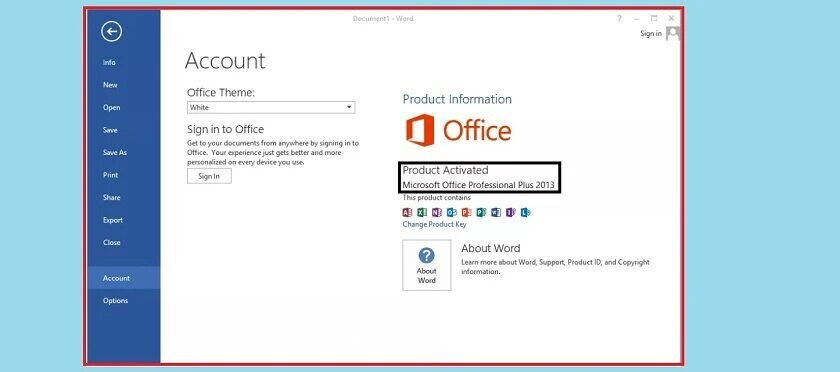Click the Publisher product icon
The width and height of the screenshot is (840, 372).
click(481, 212)
